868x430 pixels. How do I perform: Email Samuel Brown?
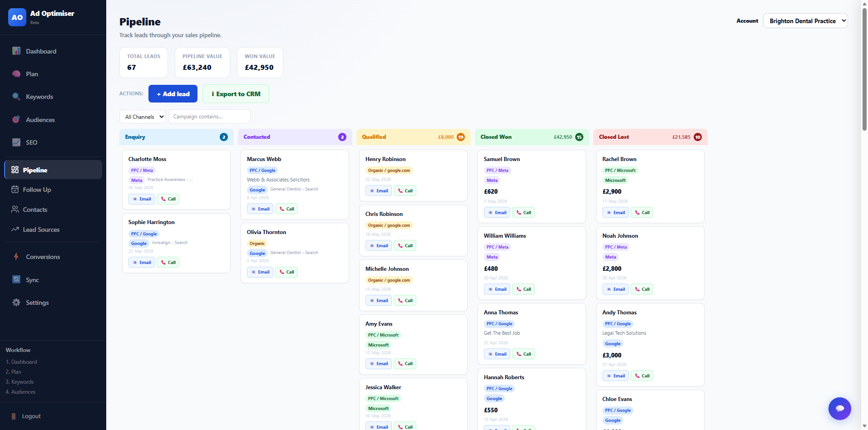tap(497, 213)
